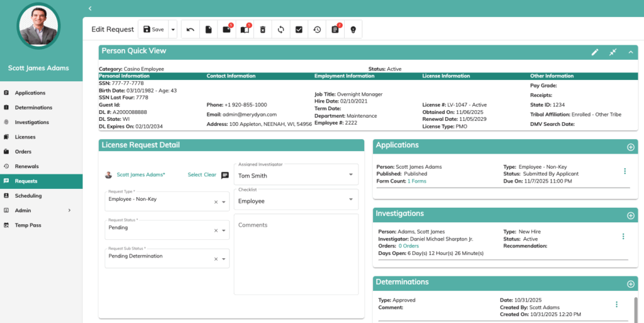
Task: Open Investigations in the sidebar
Action: [x=31, y=122]
